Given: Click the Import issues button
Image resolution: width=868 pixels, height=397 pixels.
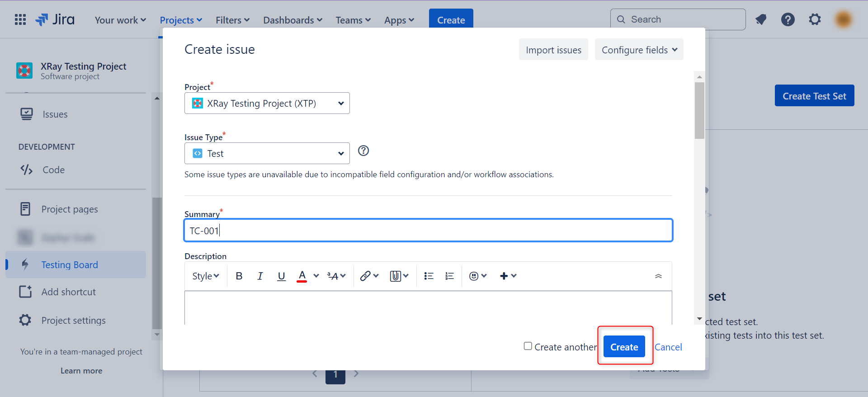Looking at the screenshot, I should tap(553, 50).
